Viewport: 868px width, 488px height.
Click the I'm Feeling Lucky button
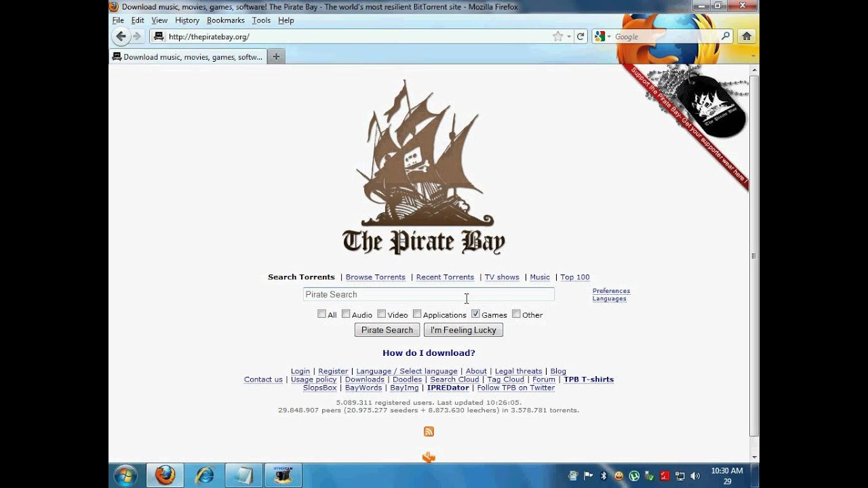coord(463,330)
